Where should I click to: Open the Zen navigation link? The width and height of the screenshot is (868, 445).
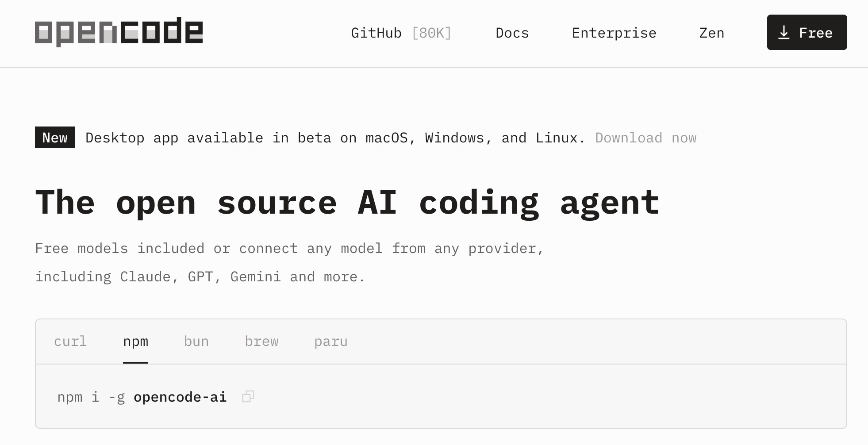point(711,33)
